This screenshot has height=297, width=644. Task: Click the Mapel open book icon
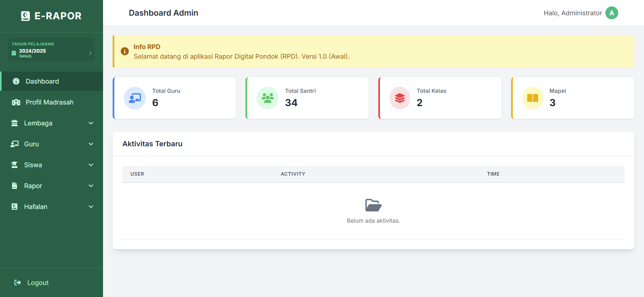(533, 98)
